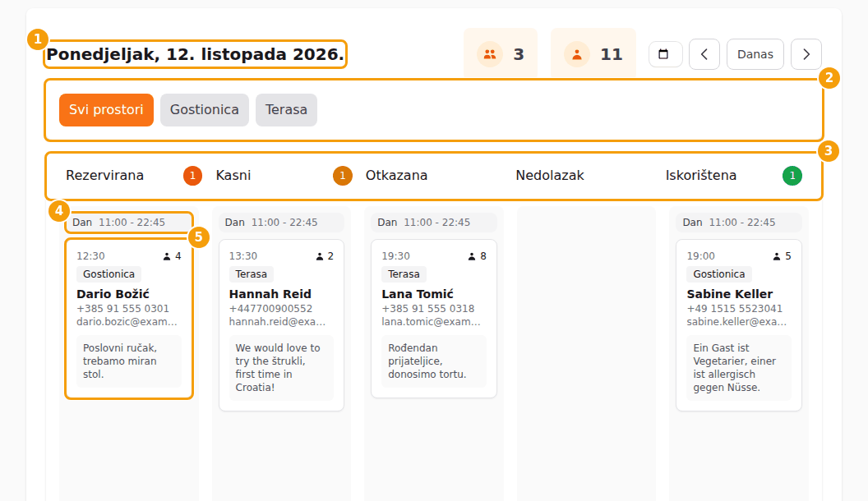Click note 'Poslovni ručak, trebamo miran stol.'

point(129,361)
